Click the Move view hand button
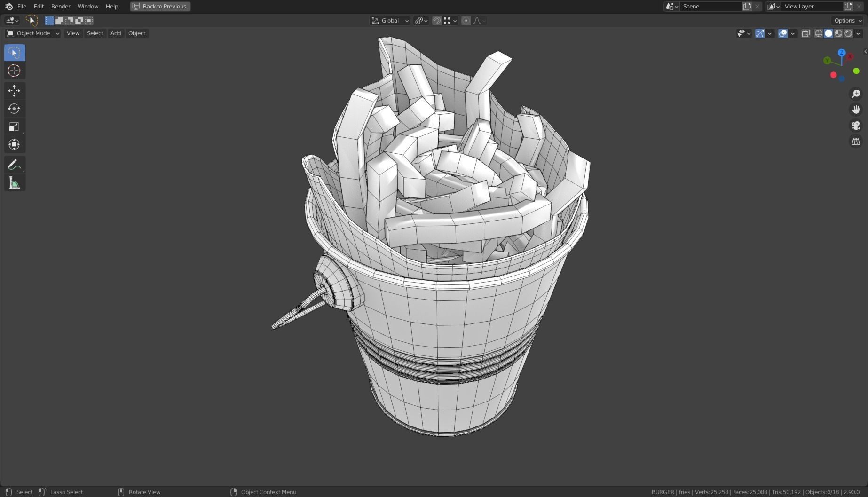 pos(856,110)
